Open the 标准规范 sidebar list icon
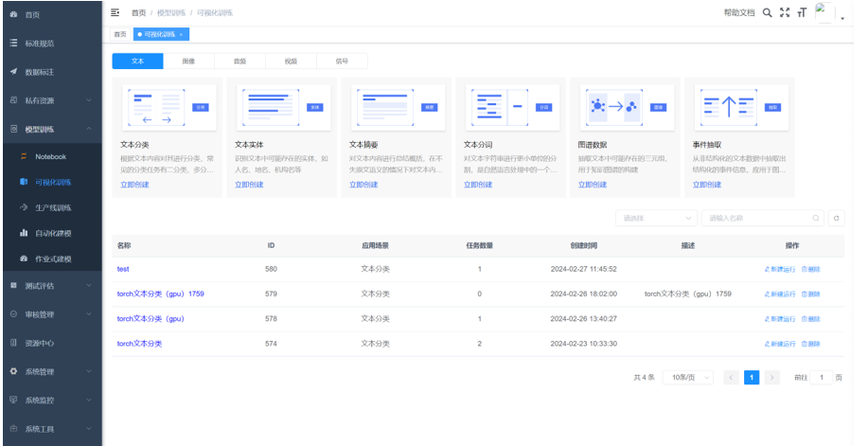The height and width of the screenshot is (446, 868). pyautogui.click(x=14, y=43)
